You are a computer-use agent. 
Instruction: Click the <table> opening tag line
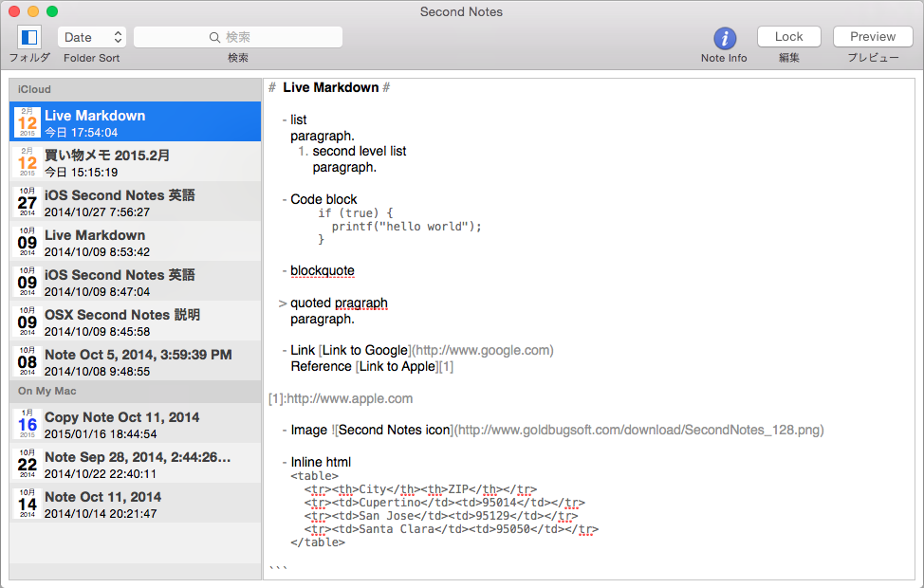click(x=315, y=476)
